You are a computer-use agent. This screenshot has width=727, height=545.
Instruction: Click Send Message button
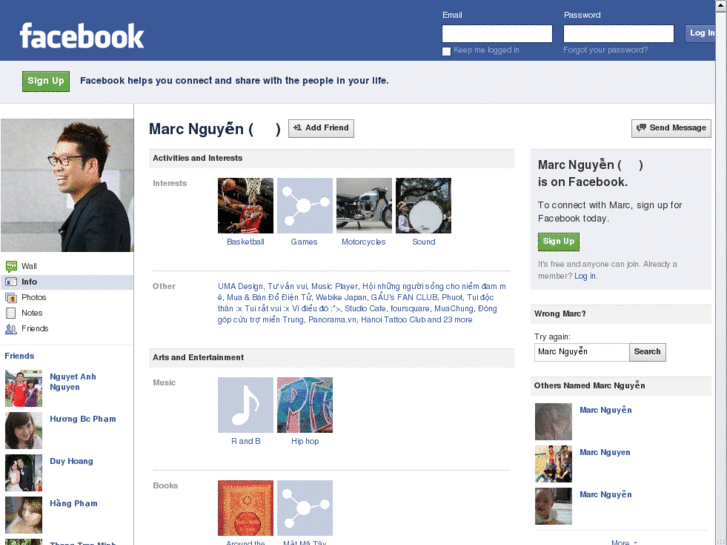point(671,128)
